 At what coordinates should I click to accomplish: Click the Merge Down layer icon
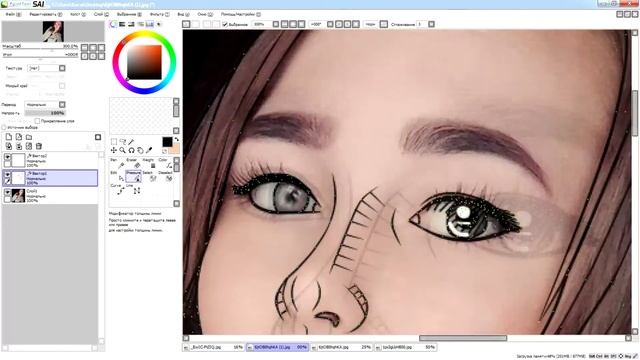(x=19, y=146)
